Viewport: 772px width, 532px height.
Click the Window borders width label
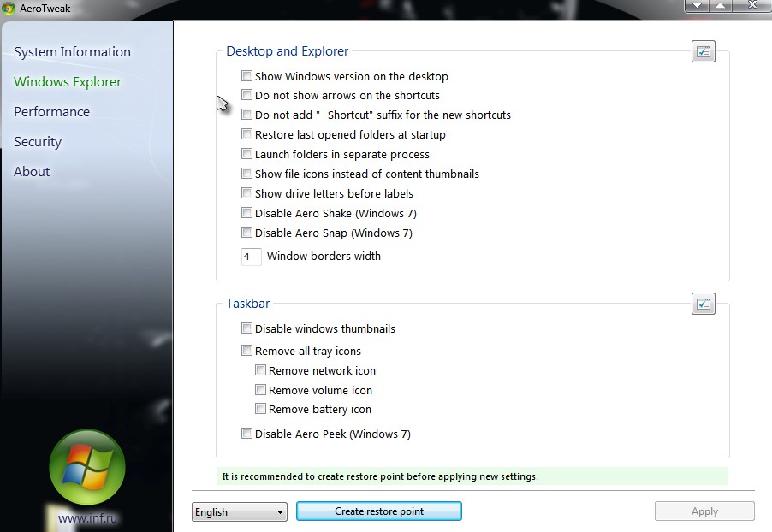tap(324, 256)
